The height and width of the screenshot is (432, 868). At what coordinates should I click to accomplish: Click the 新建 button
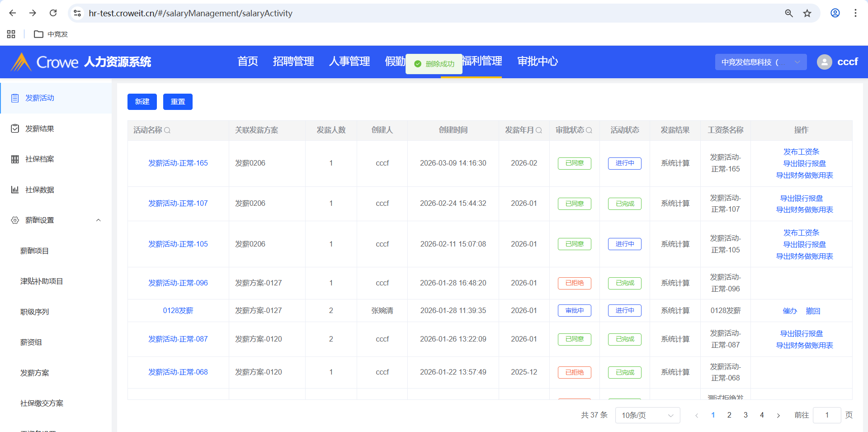click(x=142, y=102)
